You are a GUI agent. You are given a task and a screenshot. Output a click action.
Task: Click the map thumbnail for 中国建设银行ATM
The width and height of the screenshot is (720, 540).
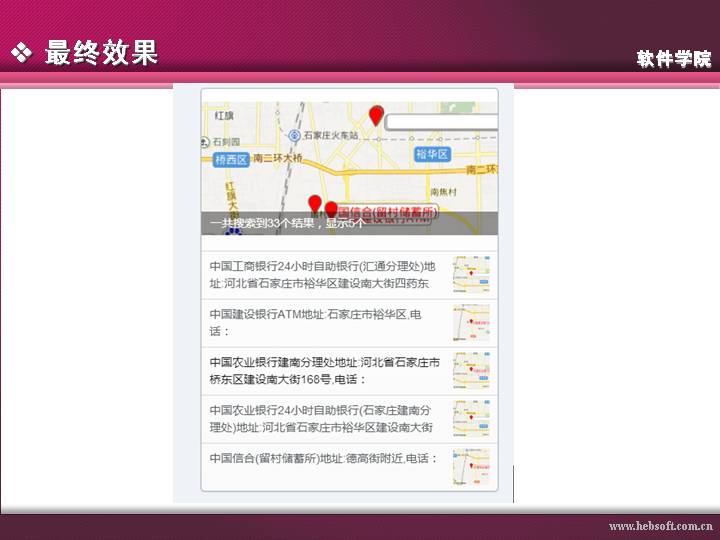tap(471, 322)
